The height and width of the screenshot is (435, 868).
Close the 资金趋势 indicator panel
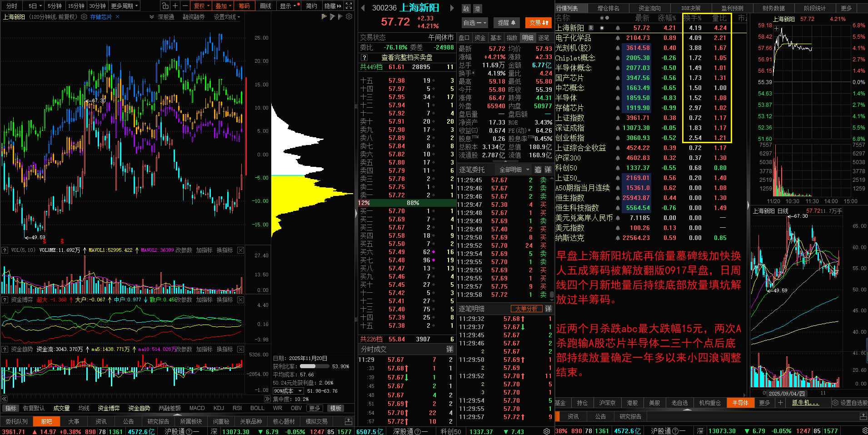point(240,350)
